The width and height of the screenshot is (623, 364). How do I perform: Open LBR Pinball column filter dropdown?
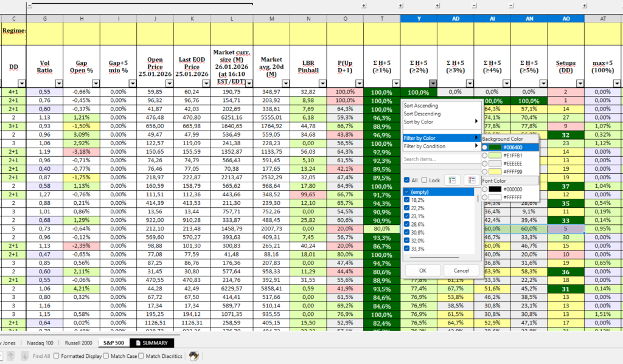[322, 83]
